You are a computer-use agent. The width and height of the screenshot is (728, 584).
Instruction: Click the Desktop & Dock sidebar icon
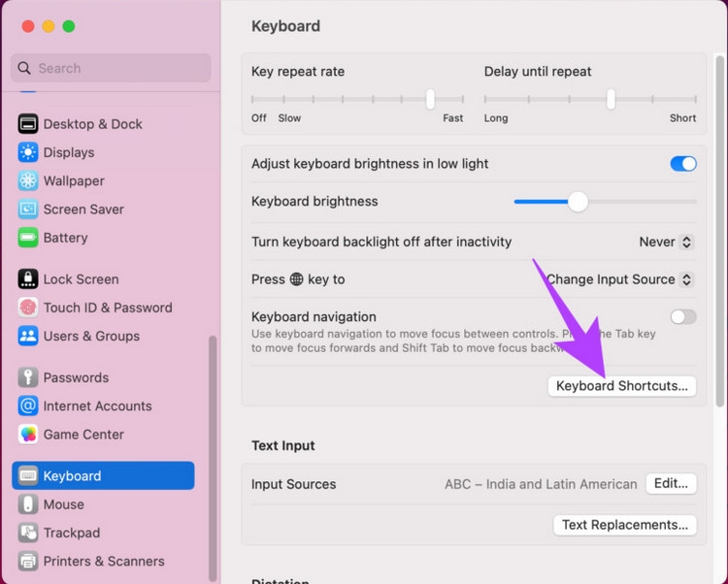pos(27,124)
